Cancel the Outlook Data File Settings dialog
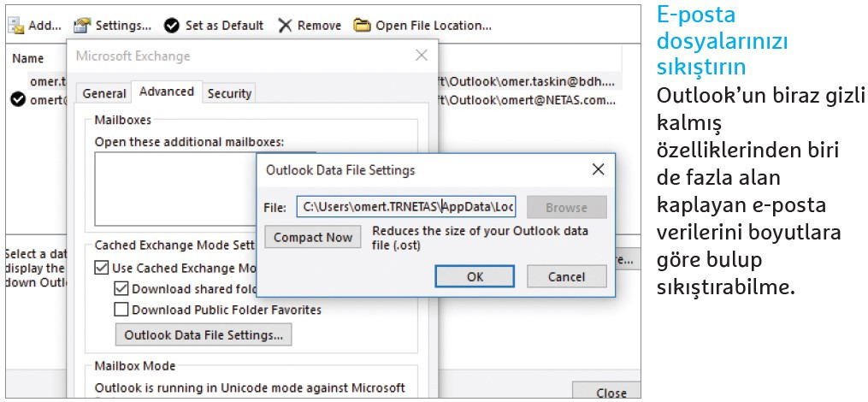The image size is (868, 402). (x=566, y=276)
